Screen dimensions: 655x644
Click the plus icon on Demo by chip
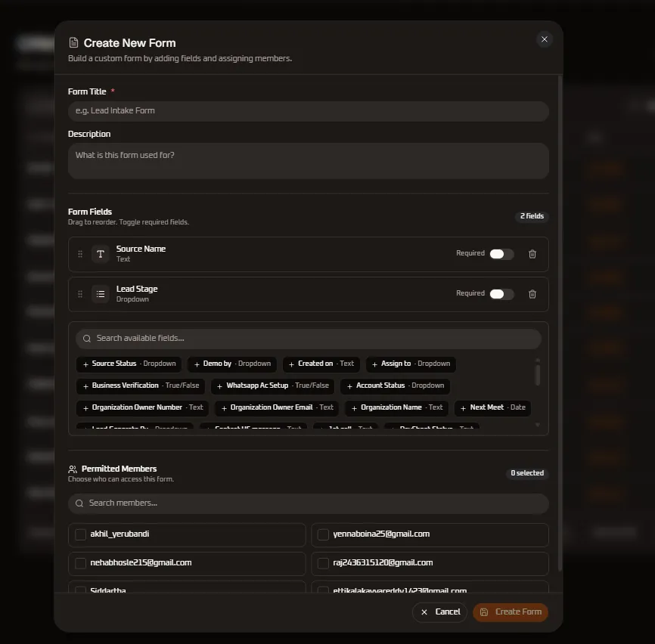pos(197,364)
